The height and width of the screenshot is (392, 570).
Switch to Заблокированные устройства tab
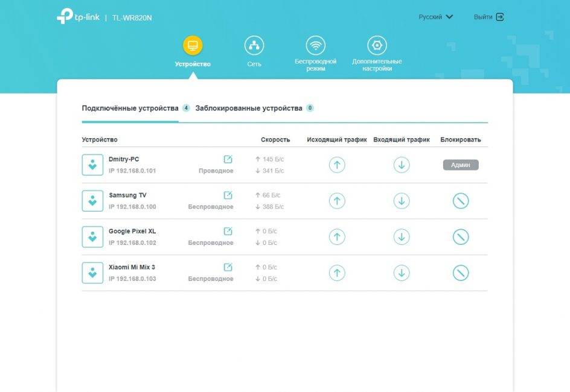tap(249, 109)
